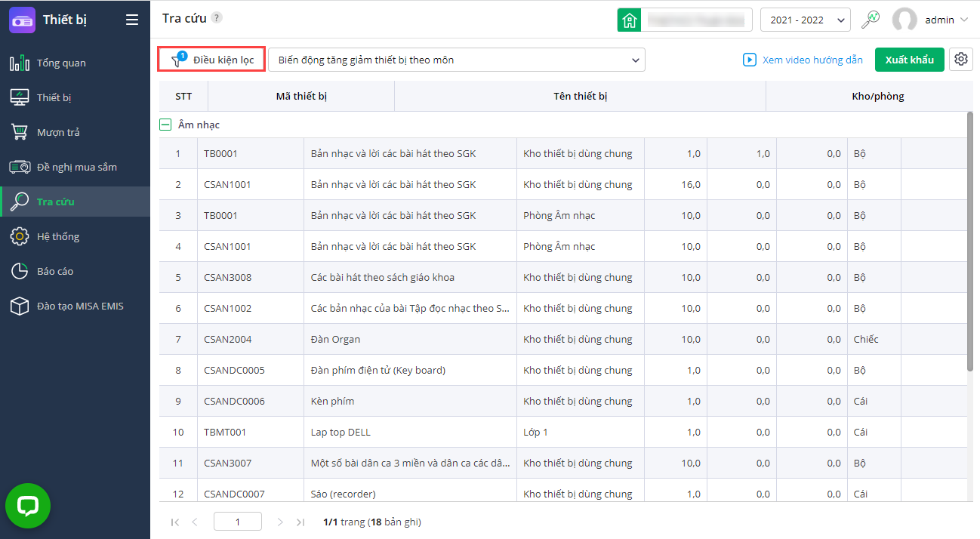Click the Mượn trả shopping cart icon

point(20,132)
